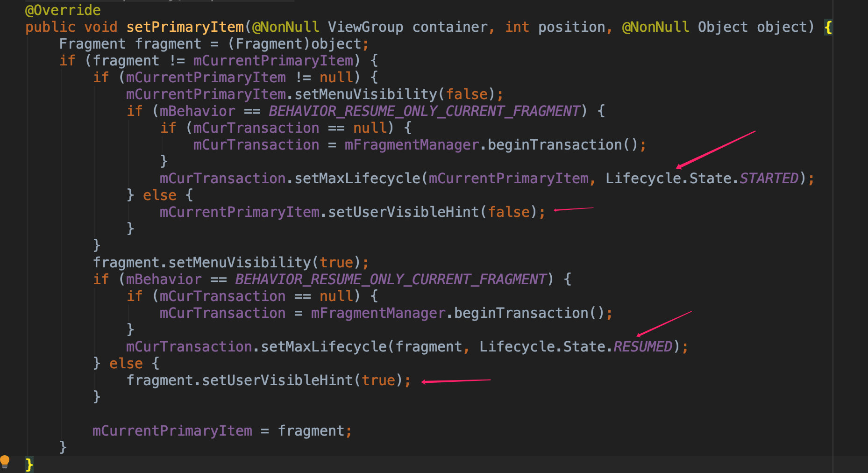This screenshot has height=473, width=868.
Task: Click the highlighted closing brace at bottom
Action: pos(29,465)
